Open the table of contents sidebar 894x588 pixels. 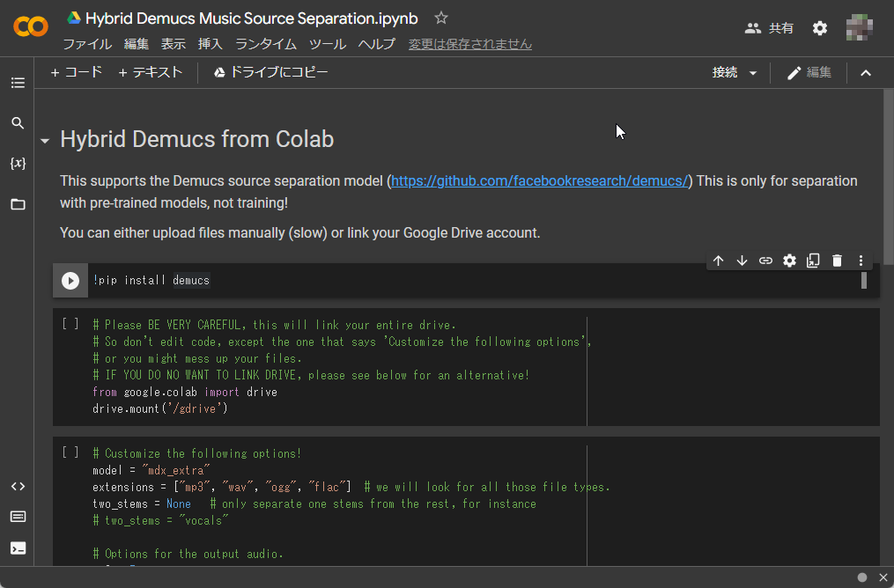(18, 82)
